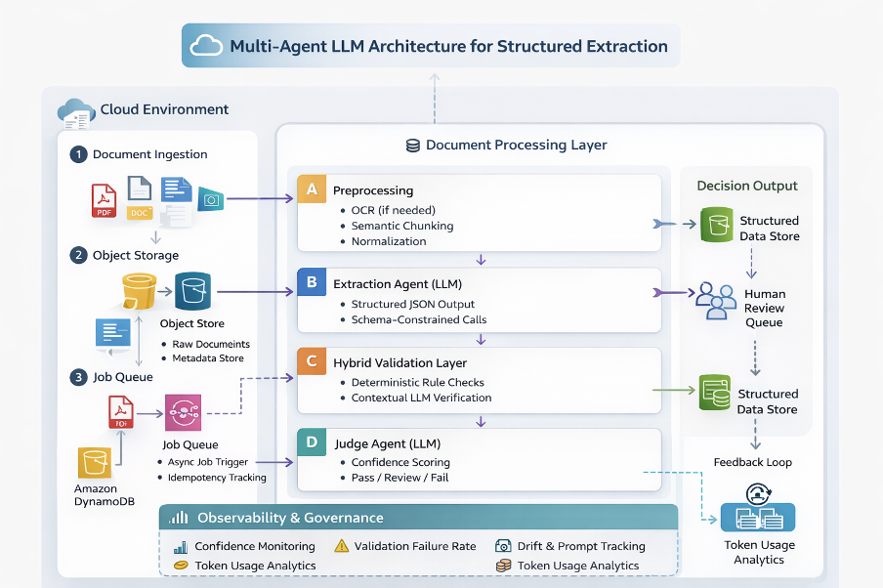This screenshot has height=588, width=883.
Task: Click the yellow bucket icon under Object Storage
Action: (x=139, y=291)
